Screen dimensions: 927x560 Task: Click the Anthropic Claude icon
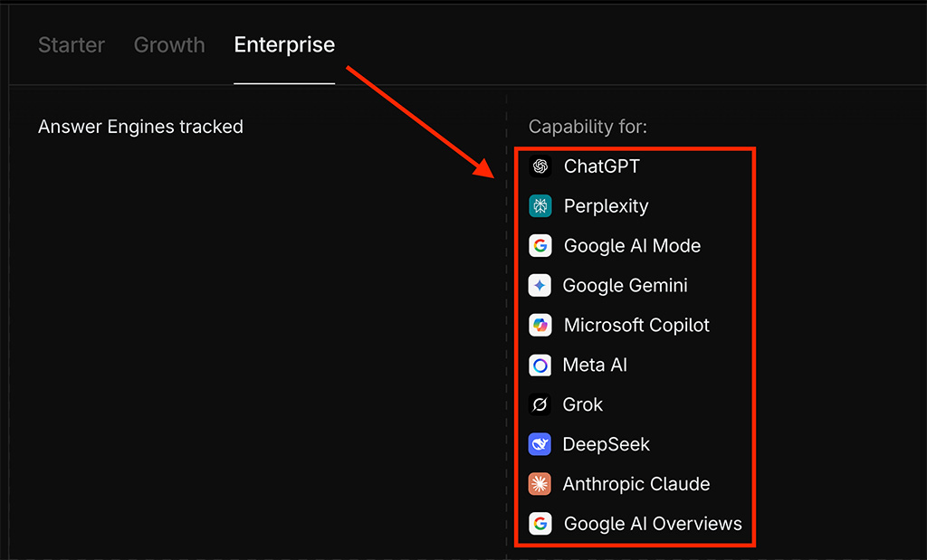point(540,484)
